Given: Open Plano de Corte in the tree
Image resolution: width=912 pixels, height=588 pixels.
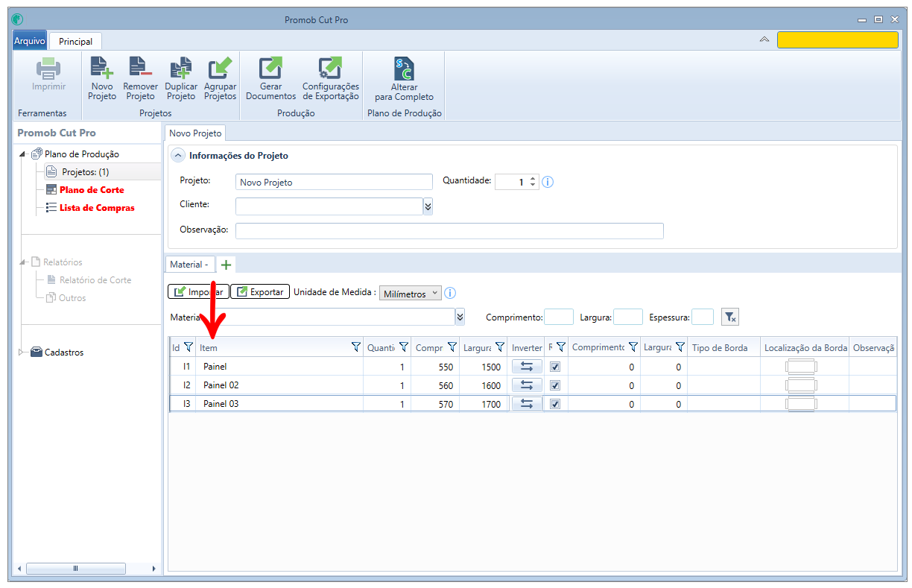Looking at the screenshot, I should click(92, 190).
